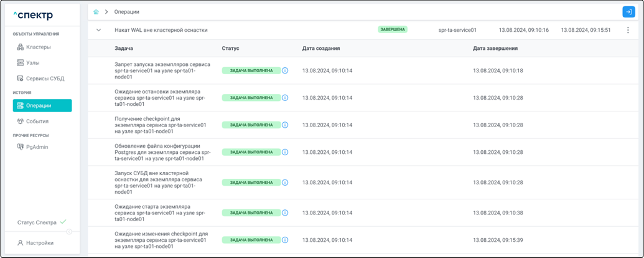Click the logout icon button top right

click(x=628, y=12)
